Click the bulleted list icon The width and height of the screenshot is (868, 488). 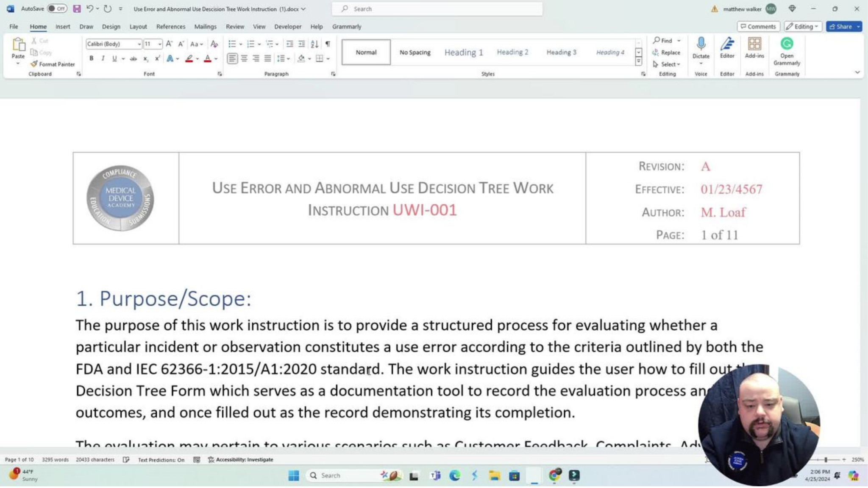tap(231, 43)
